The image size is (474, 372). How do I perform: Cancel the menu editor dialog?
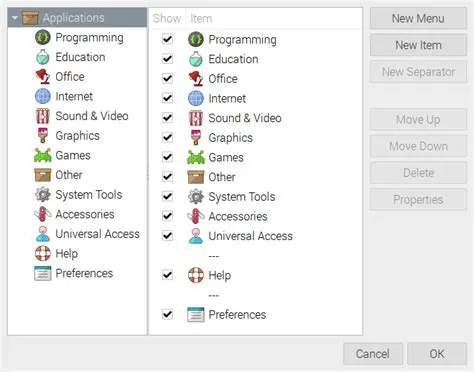pos(373,354)
